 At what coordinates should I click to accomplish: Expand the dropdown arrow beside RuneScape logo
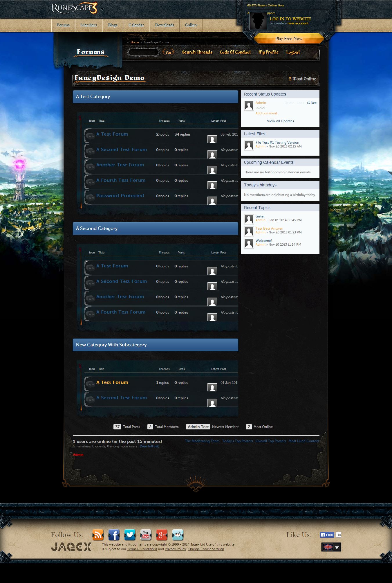(x=102, y=9)
